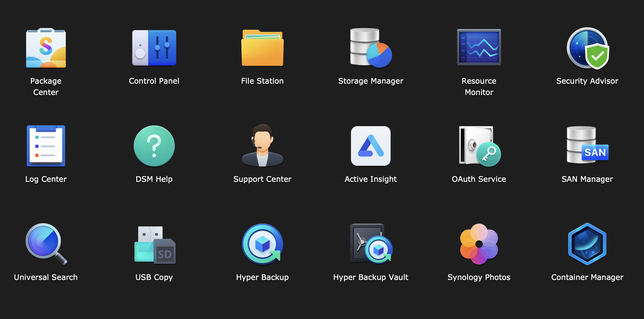Launch the Hyper Backup icon
This screenshot has width=644, height=319.
[x=263, y=244]
